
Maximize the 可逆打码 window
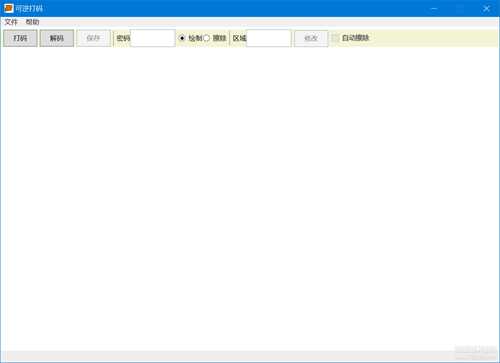coord(460,8)
